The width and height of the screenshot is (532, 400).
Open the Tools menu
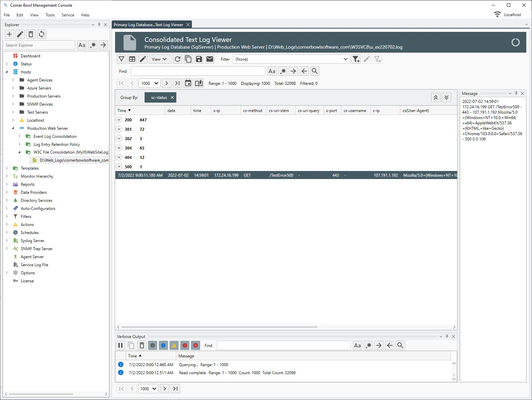[x=50, y=15]
